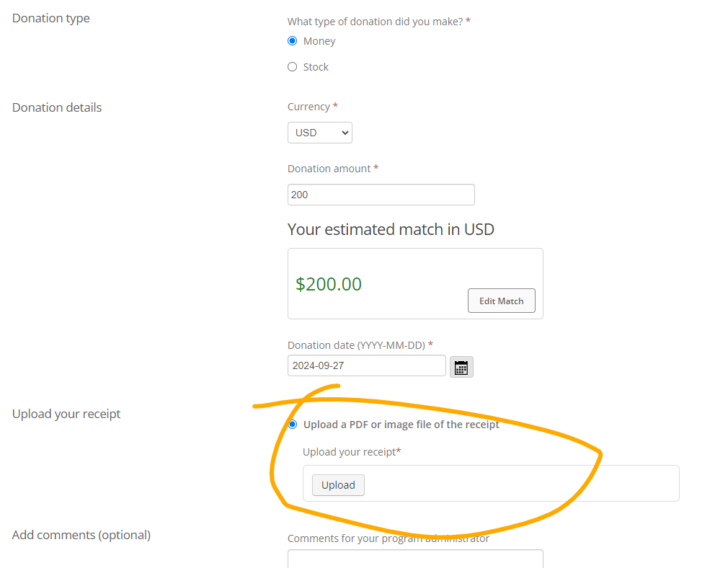Click the Upload receipt button
This screenshot has width=728, height=568.
(x=338, y=485)
